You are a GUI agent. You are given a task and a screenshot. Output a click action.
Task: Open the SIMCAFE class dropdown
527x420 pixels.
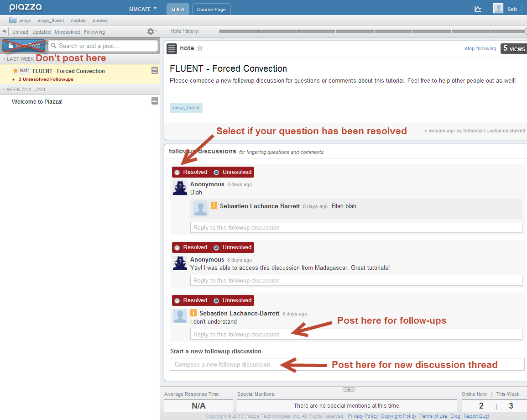pyautogui.click(x=143, y=9)
